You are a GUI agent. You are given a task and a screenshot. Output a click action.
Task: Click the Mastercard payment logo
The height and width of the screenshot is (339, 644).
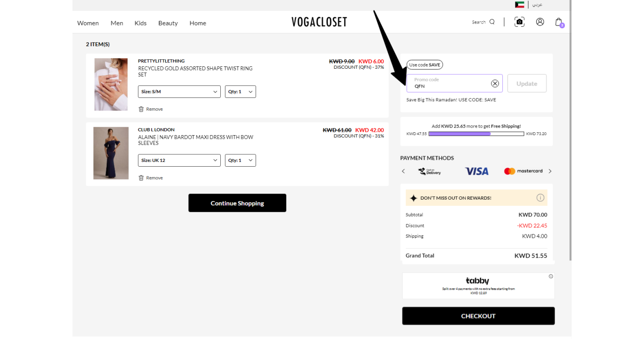coord(523,171)
